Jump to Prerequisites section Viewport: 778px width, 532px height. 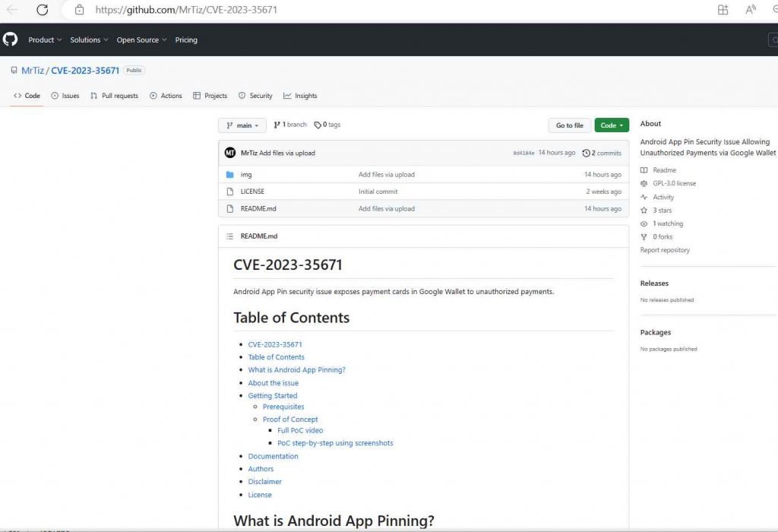coord(283,407)
